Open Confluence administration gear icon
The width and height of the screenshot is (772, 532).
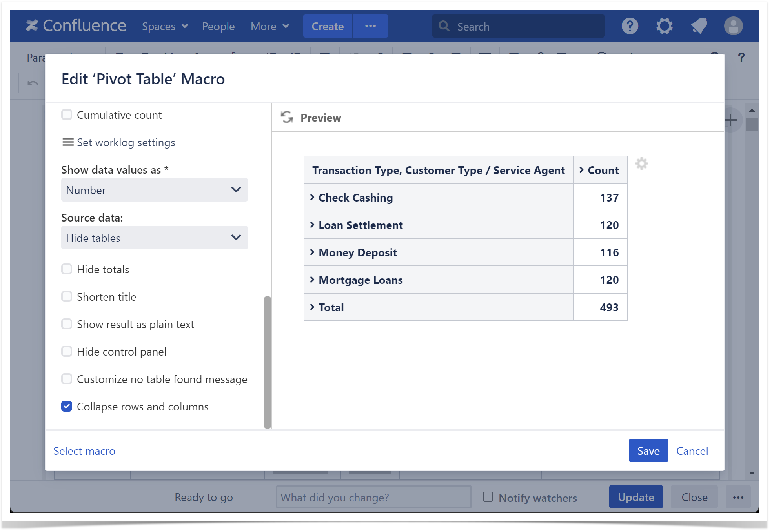[x=664, y=26]
